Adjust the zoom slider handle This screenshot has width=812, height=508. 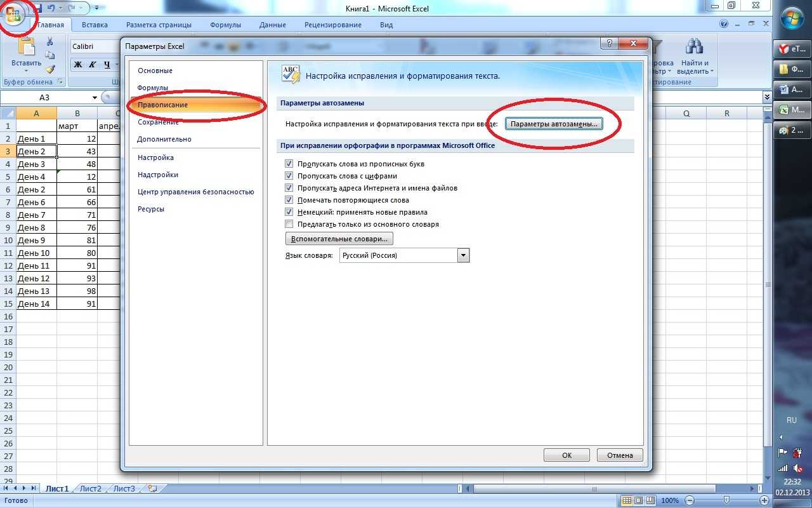(x=726, y=500)
